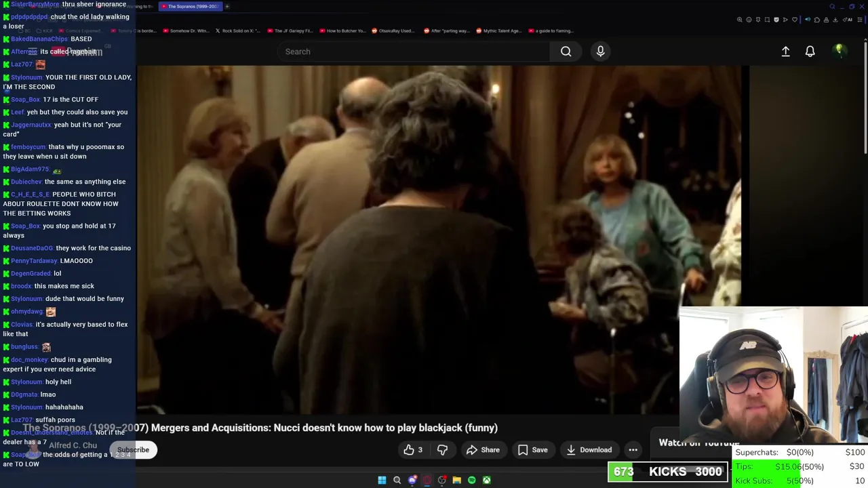Screen dimensions: 868x488
Task: Open tab search in browser title bar
Action: (832, 7)
